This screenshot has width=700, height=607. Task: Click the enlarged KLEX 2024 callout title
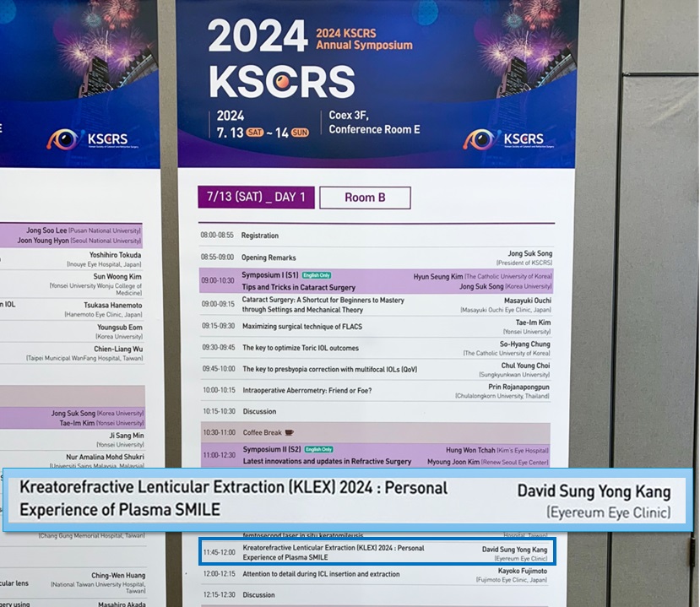233,498
